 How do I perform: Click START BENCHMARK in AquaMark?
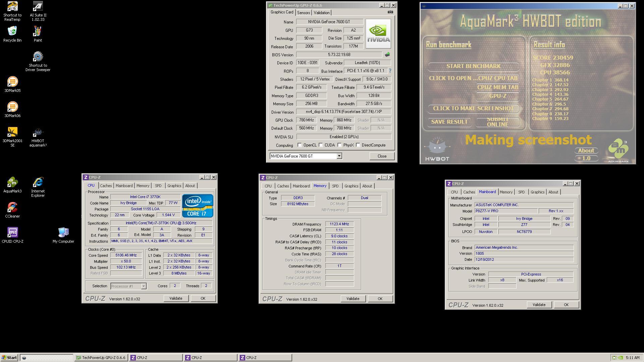coord(473,66)
